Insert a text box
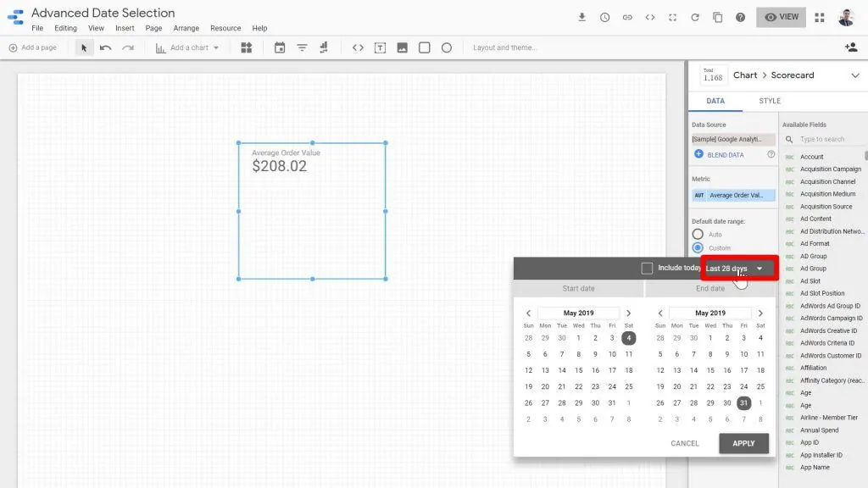 click(x=379, y=47)
